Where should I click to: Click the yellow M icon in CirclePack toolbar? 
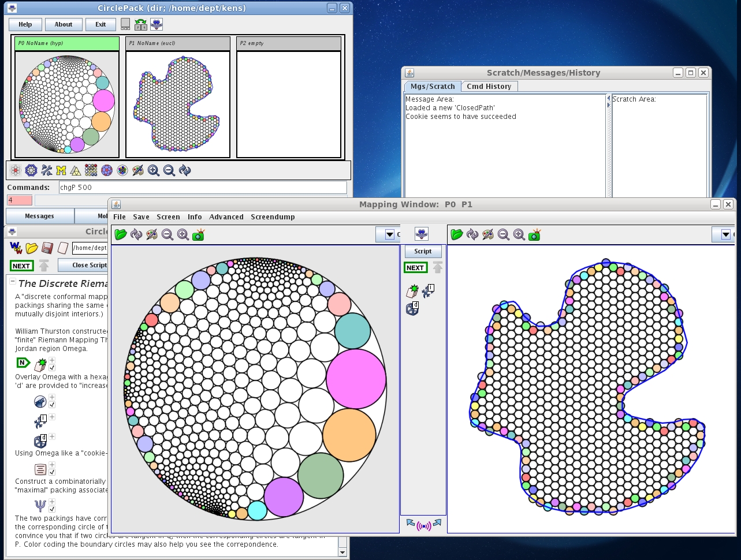[61, 170]
